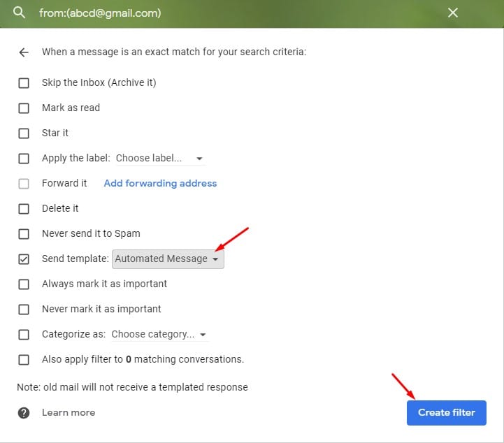This screenshot has width=504, height=443.
Task: Open the Choose category dropdown
Action: tap(159, 335)
